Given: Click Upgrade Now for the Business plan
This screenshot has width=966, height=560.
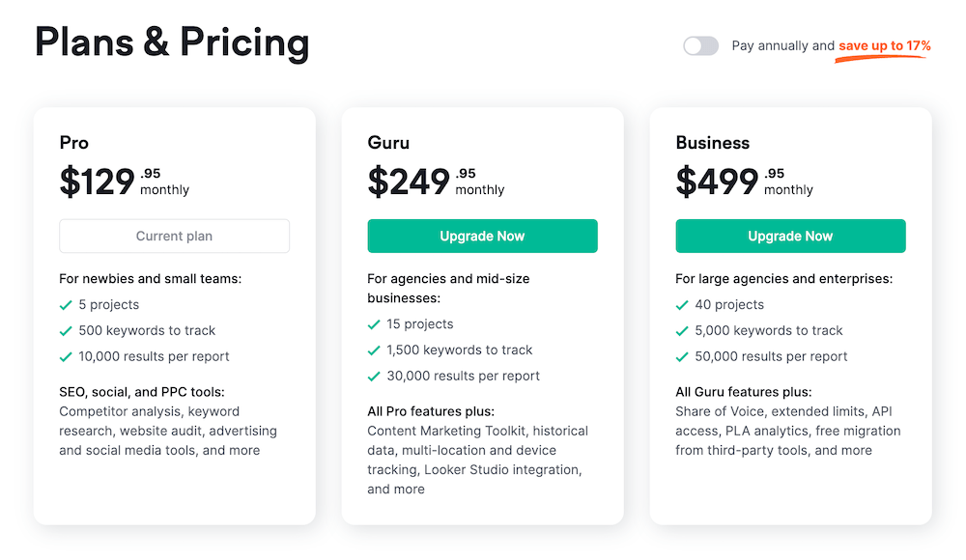Looking at the screenshot, I should coord(790,236).
